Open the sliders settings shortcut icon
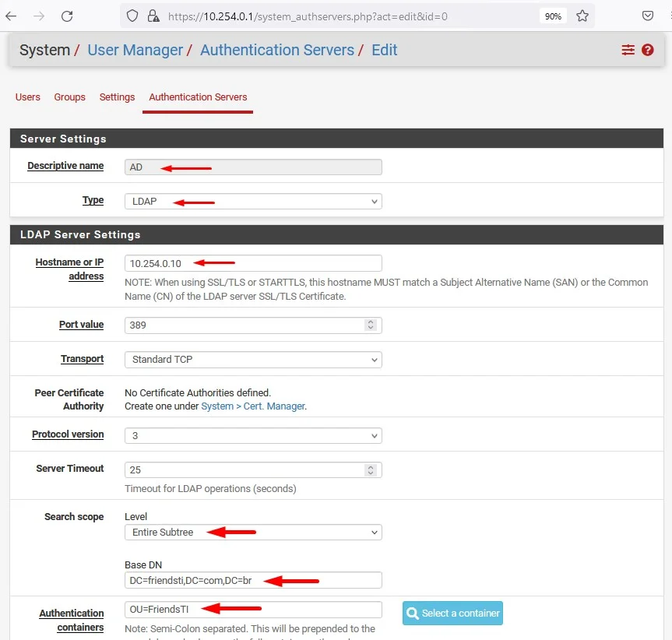 pyautogui.click(x=628, y=50)
